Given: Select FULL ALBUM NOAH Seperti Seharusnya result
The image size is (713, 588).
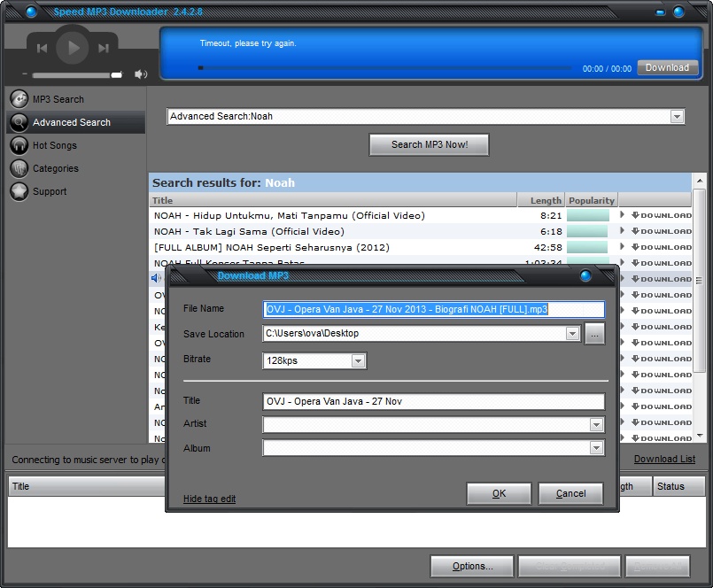Looking at the screenshot, I should tap(271, 247).
